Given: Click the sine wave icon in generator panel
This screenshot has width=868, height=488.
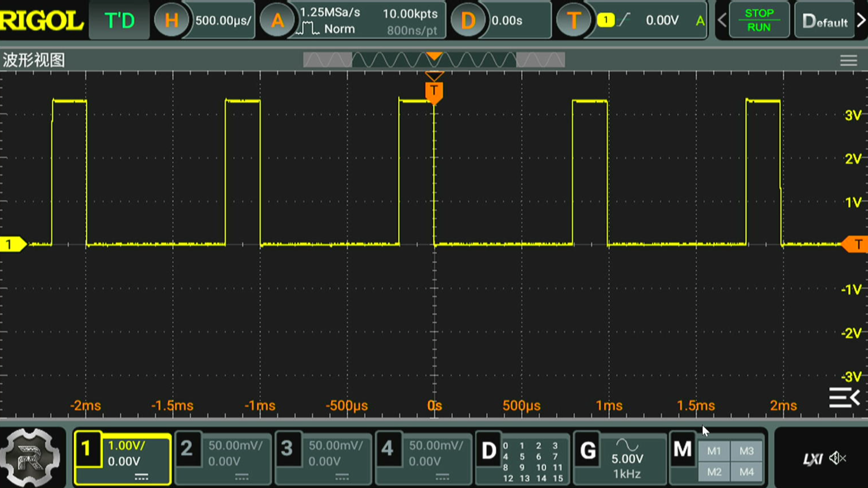Looking at the screenshot, I should [x=627, y=445].
